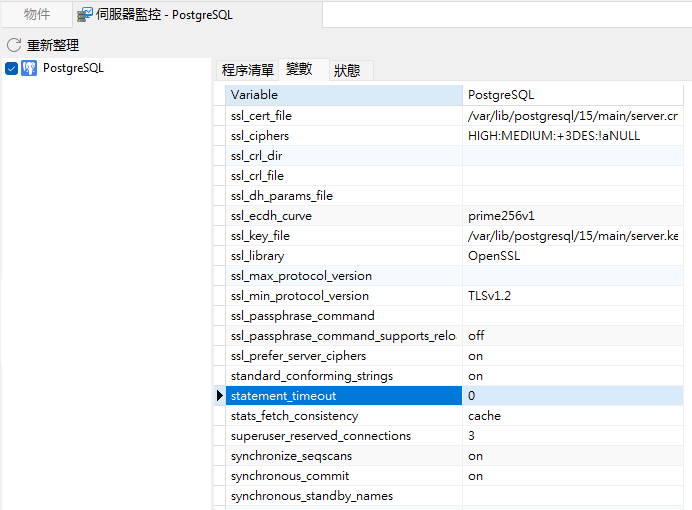Switch to the 程序清單 tab
The image size is (692, 510).
click(247, 70)
